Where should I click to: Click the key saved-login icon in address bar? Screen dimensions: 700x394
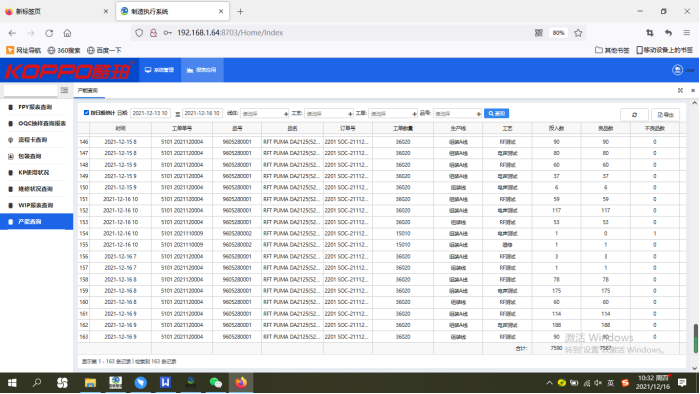coord(167,33)
